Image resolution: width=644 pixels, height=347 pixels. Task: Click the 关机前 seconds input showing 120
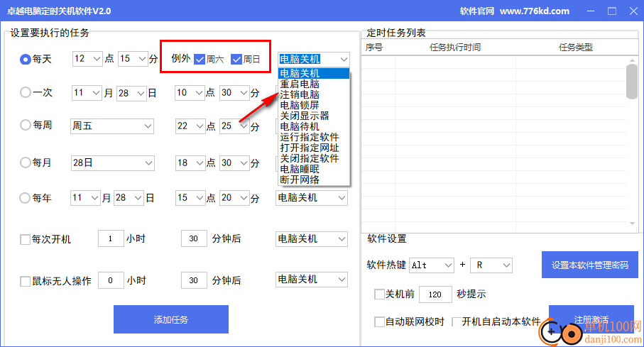tap(435, 294)
